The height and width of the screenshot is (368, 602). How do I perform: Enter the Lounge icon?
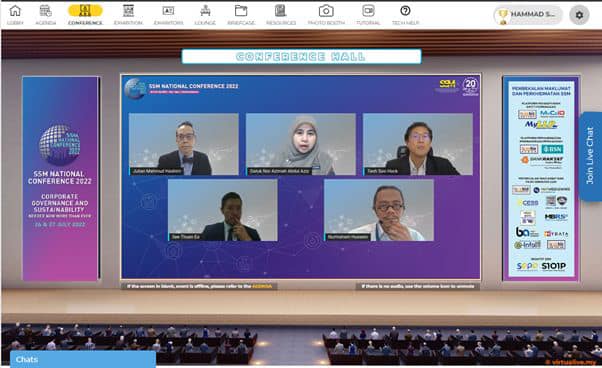click(x=205, y=11)
